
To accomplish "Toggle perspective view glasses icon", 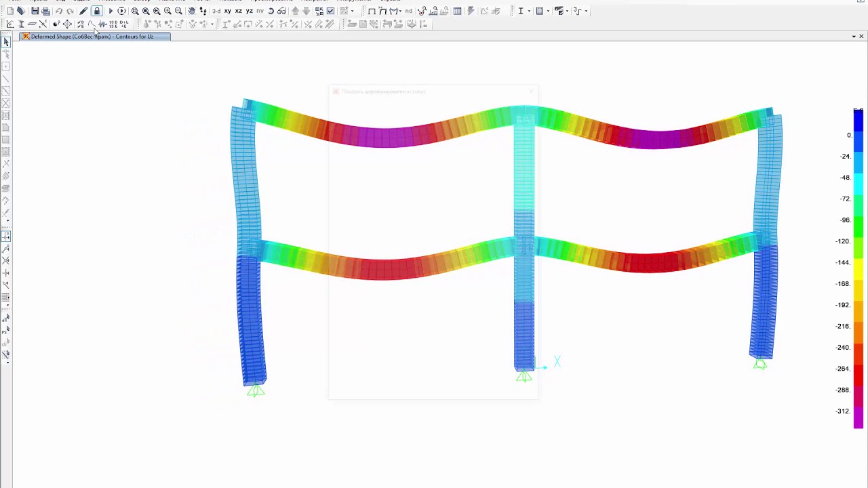I will pyautogui.click(x=281, y=11).
